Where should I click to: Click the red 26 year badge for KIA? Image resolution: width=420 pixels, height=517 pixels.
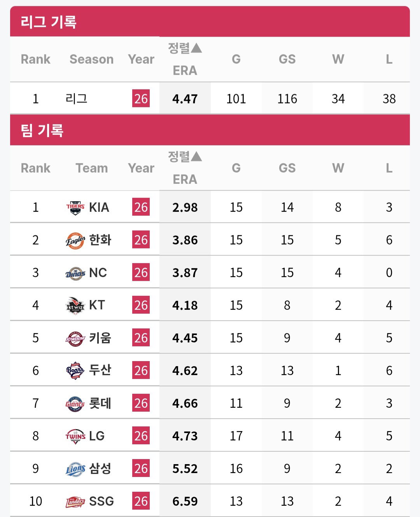(141, 207)
